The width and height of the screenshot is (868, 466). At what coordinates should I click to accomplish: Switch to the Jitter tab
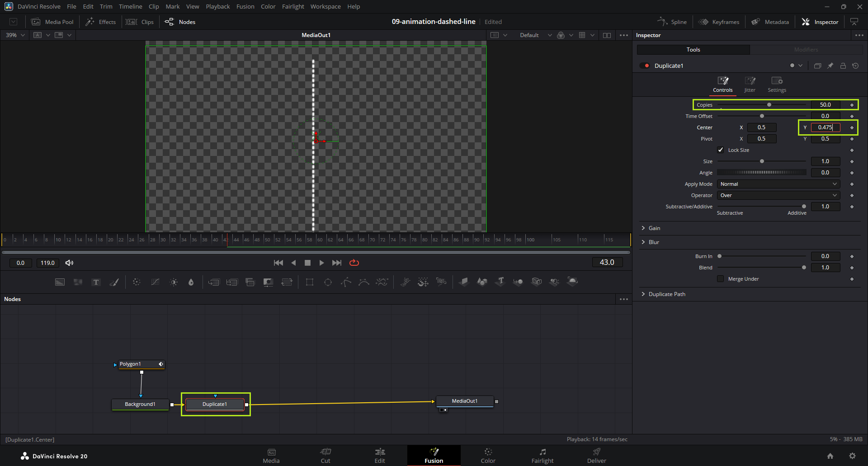tap(750, 84)
